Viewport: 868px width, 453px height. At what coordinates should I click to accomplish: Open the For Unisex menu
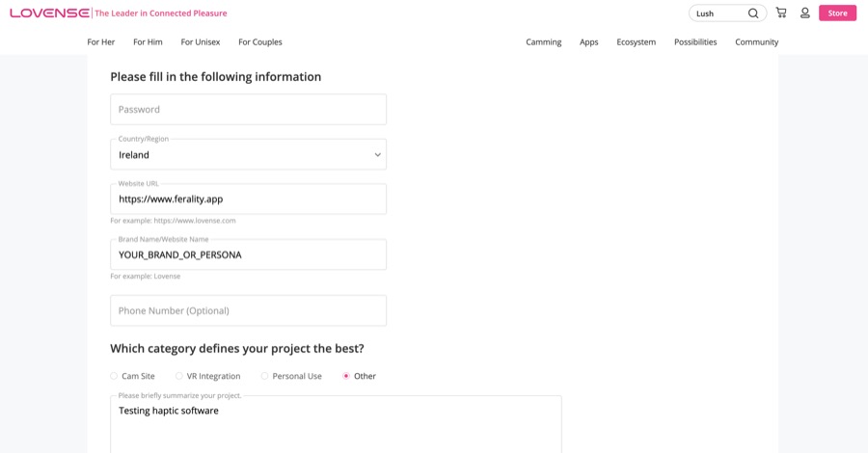tap(201, 42)
